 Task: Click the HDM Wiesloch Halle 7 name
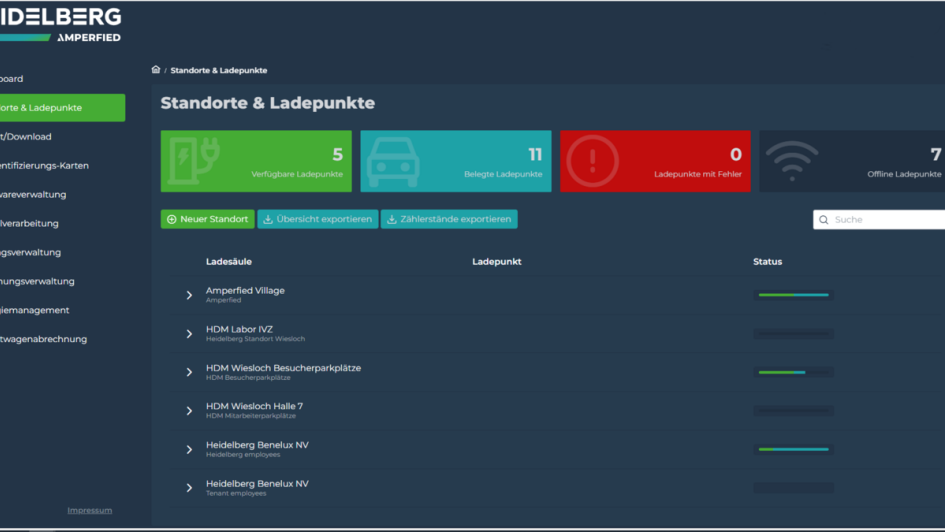tap(254, 406)
